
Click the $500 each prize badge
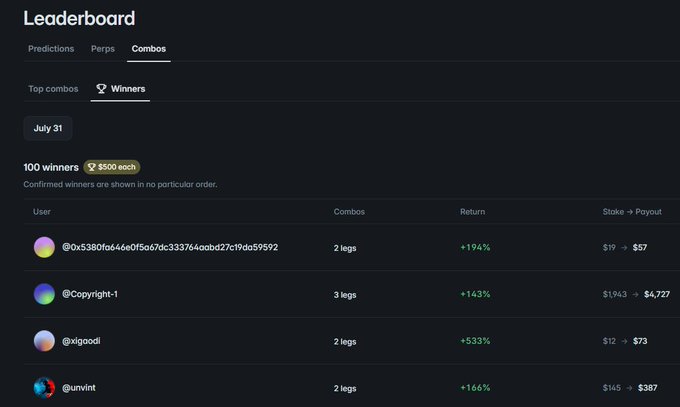click(x=111, y=167)
